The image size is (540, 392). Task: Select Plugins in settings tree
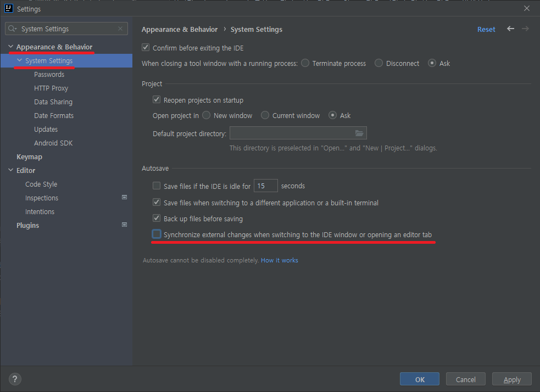(27, 226)
